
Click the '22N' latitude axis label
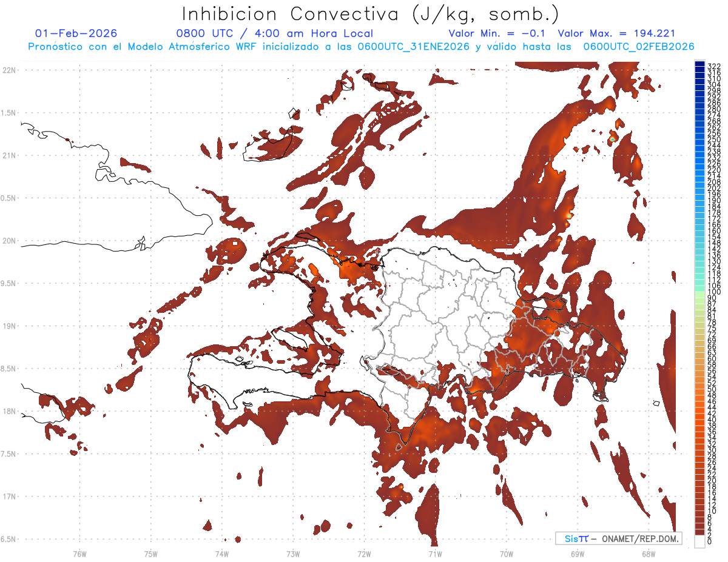tap(8, 70)
